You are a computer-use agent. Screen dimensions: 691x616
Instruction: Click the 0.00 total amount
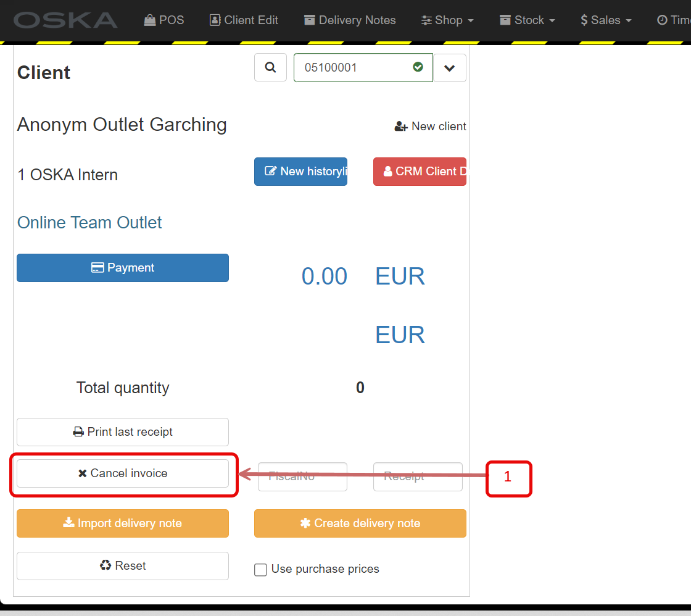click(x=325, y=277)
